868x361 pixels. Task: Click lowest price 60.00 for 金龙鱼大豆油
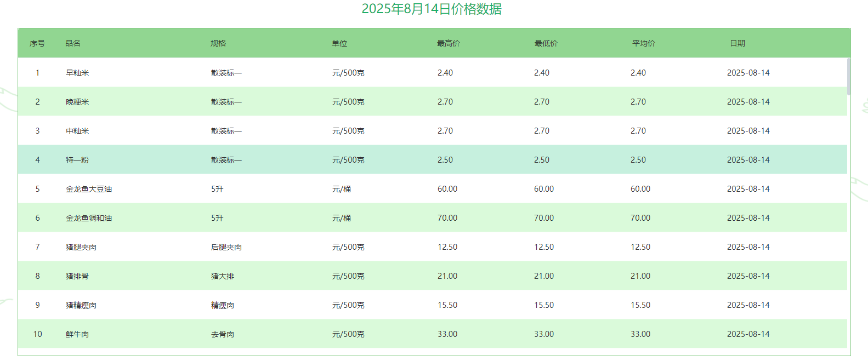coord(544,189)
